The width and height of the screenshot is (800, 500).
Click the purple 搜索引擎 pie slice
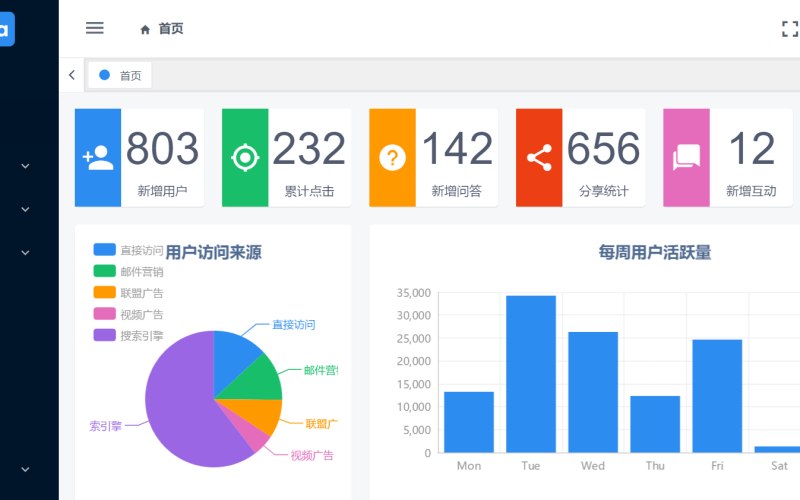(x=179, y=403)
